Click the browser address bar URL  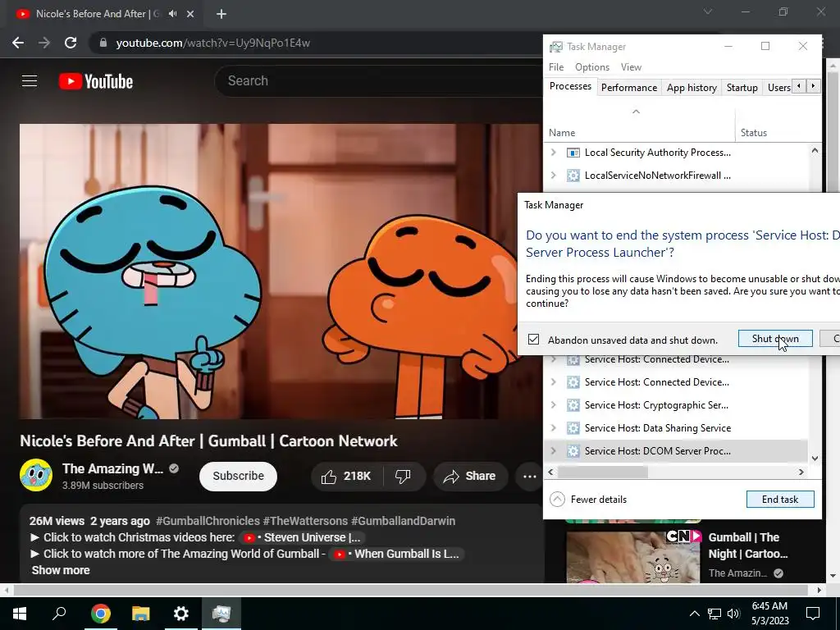(212, 43)
